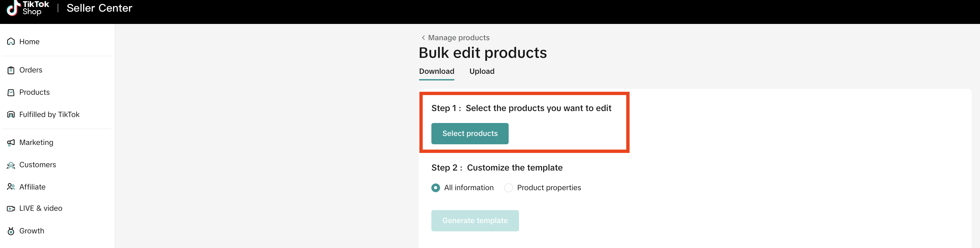Click the Products bag icon

tap(11, 92)
